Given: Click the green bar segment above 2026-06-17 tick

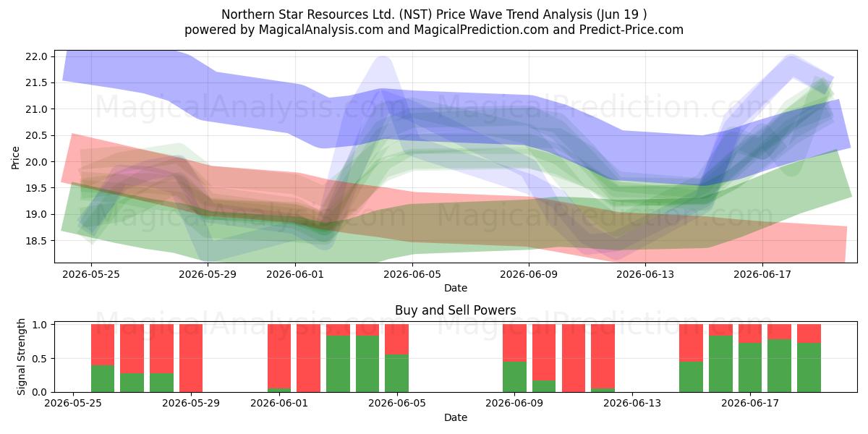Looking at the screenshot, I should point(750,367).
